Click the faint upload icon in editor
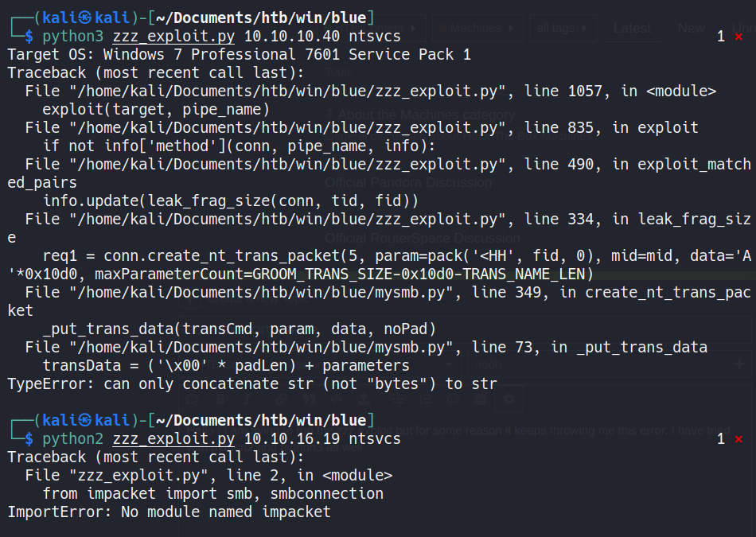The image size is (756, 537). tap(364, 399)
